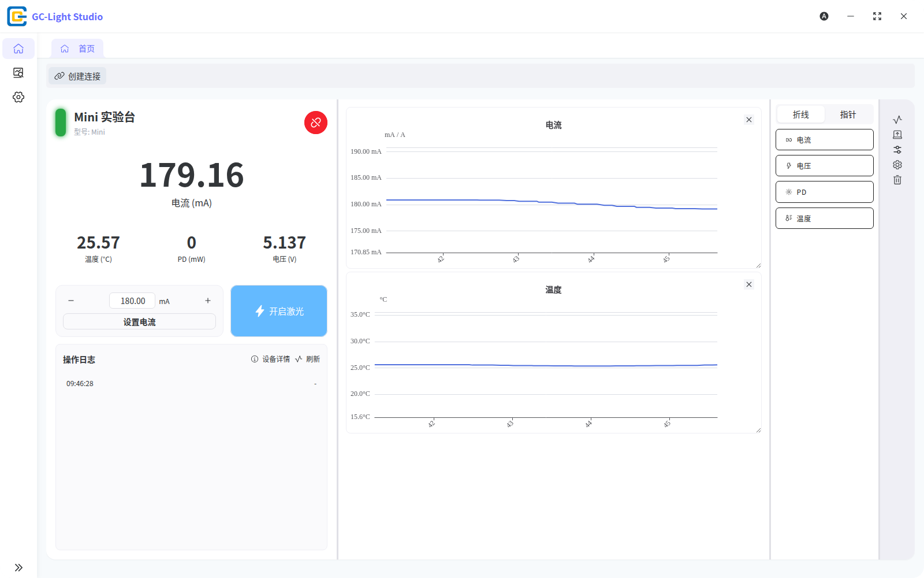This screenshot has height=578, width=924.
Task: Click the Mini 实验台 device title
Action: point(105,117)
